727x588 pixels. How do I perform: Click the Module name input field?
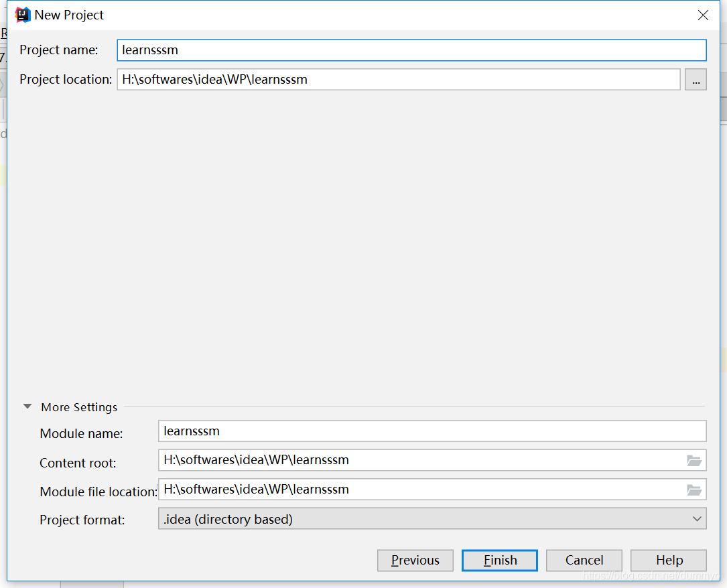click(x=432, y=431)
